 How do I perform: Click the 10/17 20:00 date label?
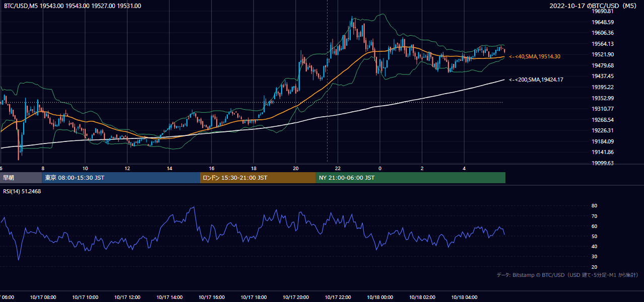296,297
